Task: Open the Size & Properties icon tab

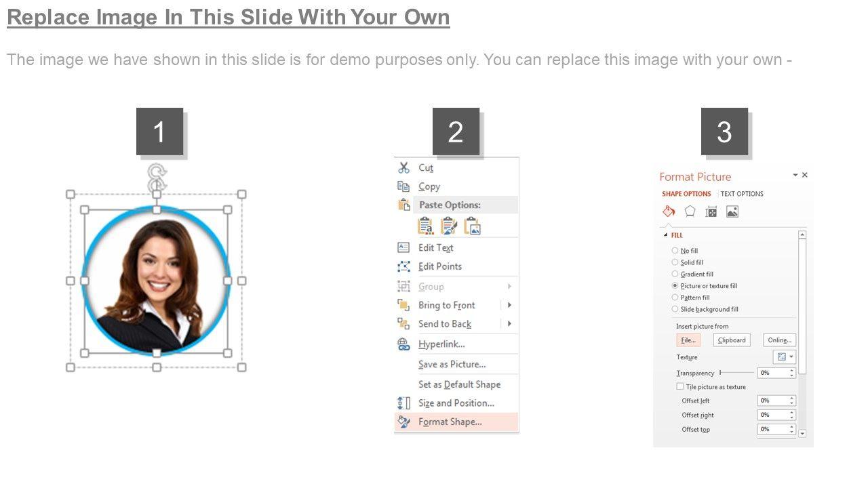Action: click(711, 212)
